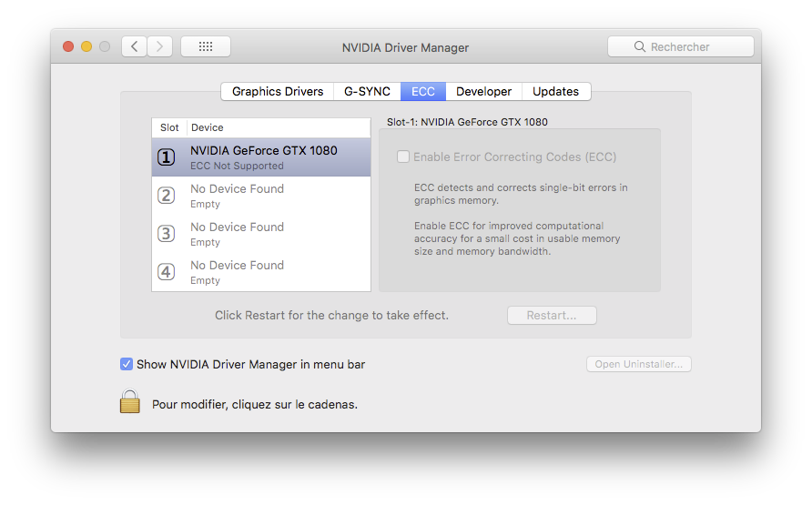Open the G-SYNC tab

click(367, 91)
